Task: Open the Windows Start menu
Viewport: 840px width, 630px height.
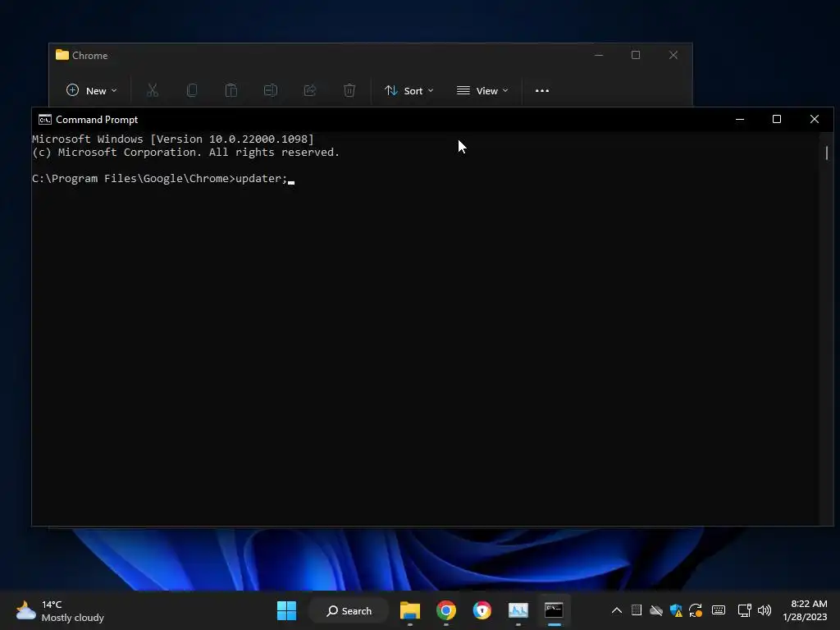Action: (x=286, y=610)
